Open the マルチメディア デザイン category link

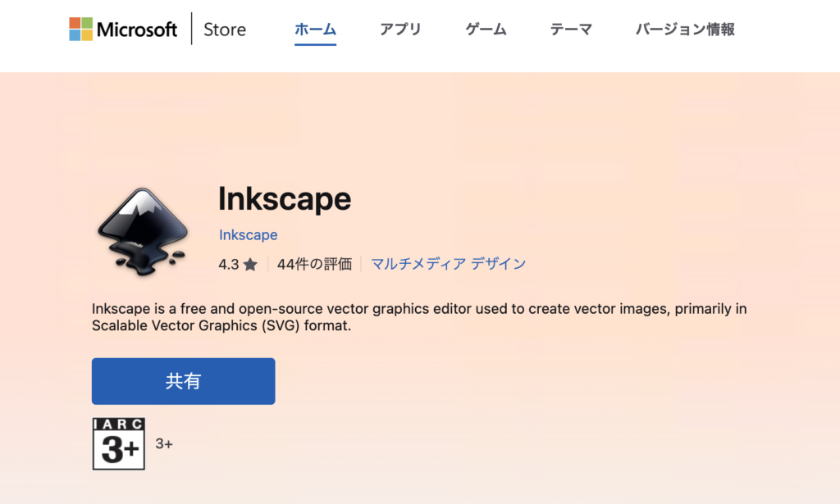pos(448,264)
